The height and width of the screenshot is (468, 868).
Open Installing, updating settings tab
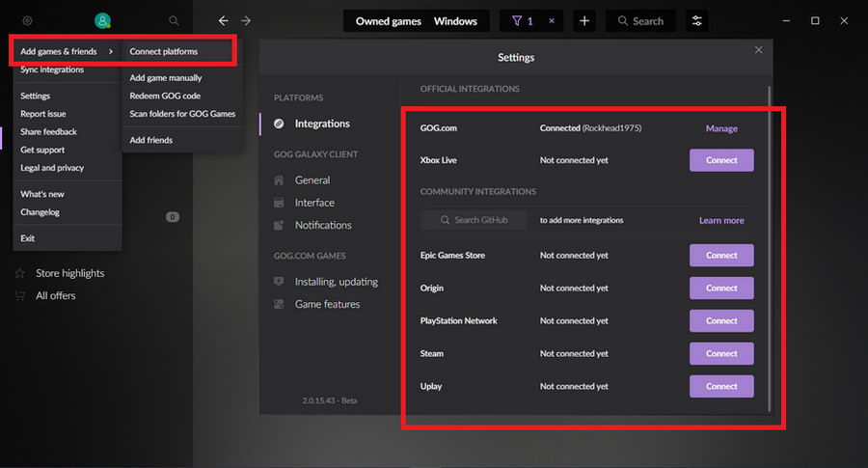click(x=336, y=282)
